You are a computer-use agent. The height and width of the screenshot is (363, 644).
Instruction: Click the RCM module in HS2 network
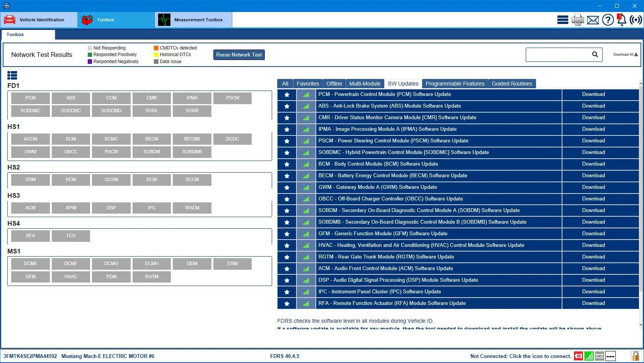tap(152, 180)
